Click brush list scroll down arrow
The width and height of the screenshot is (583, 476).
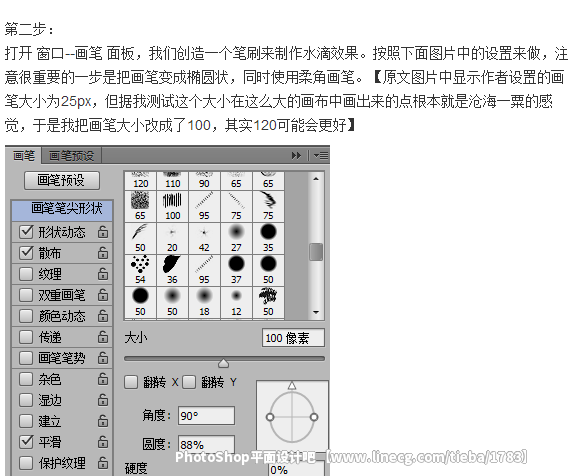click(x=316, y=312)
